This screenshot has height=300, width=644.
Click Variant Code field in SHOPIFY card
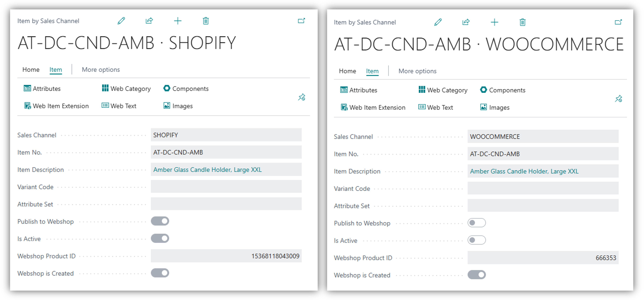[226, 187]
